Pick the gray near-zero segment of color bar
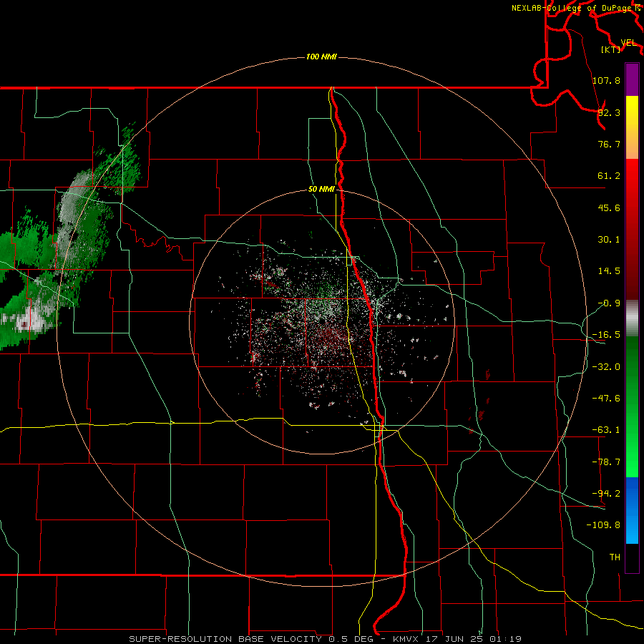This screenshot has width=644, height=644. pos(632,318)
